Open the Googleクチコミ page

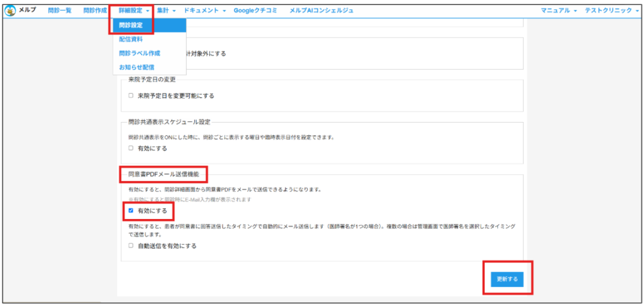click(255, 11)
